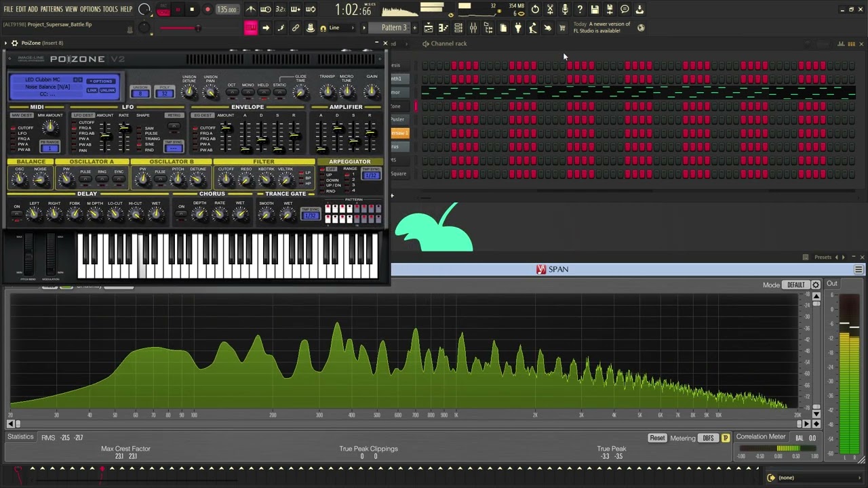Switch the Chorus ON button
The height and width of the screenshot is (488, 868).
[x=181, y=215]
